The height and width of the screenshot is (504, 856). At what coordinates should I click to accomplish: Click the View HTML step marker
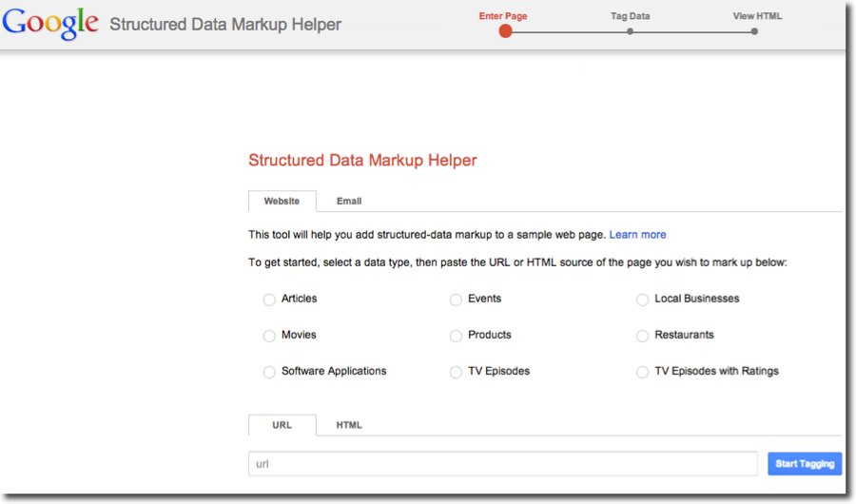[x=754, y=31]
